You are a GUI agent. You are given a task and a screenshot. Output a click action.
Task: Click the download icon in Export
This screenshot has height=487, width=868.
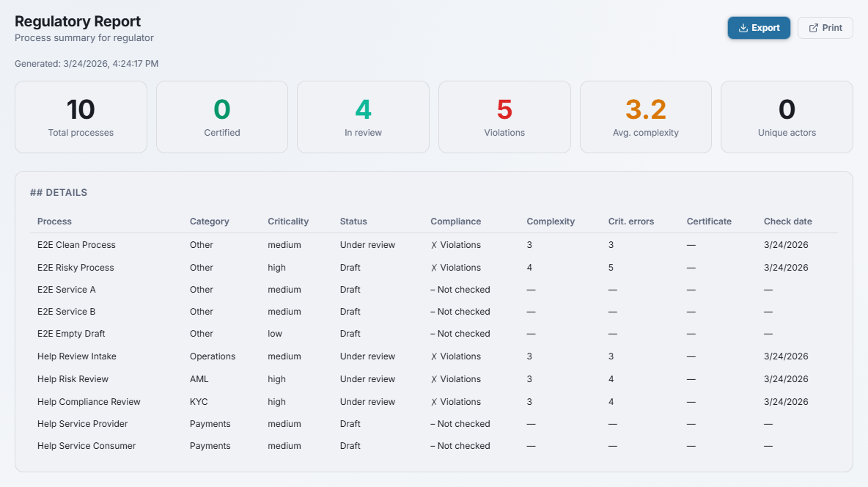click(x=743, y=28)
